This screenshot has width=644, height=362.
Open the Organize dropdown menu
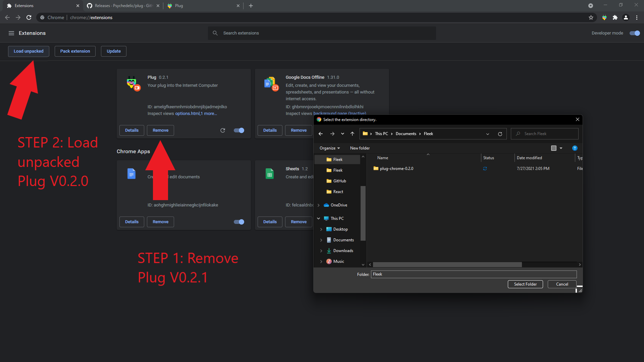(330, 148)
